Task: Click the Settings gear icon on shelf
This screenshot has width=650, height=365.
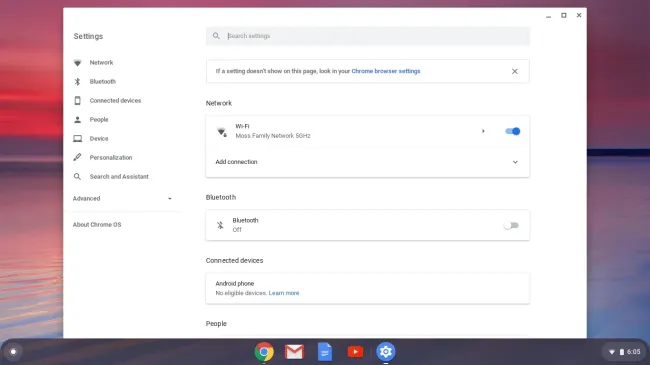Action: (x=386, y=352)
